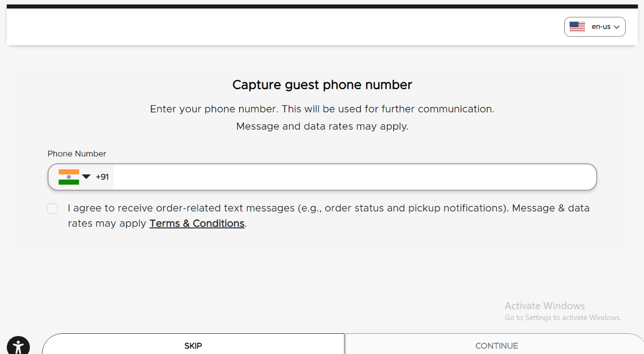This screenshot has width=644, height=354.
Task: Click 'Go to Settings to activate Windows' text
Action: point(563,318)
